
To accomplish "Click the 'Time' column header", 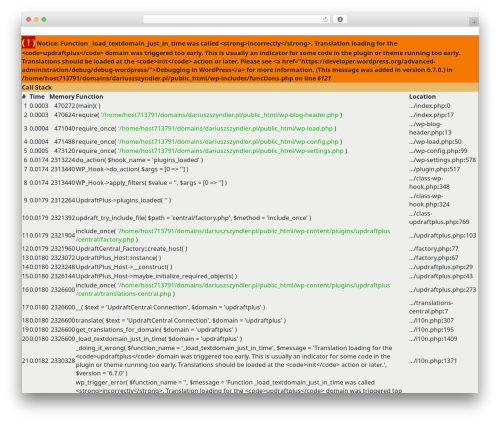I will tap(37, 96).
